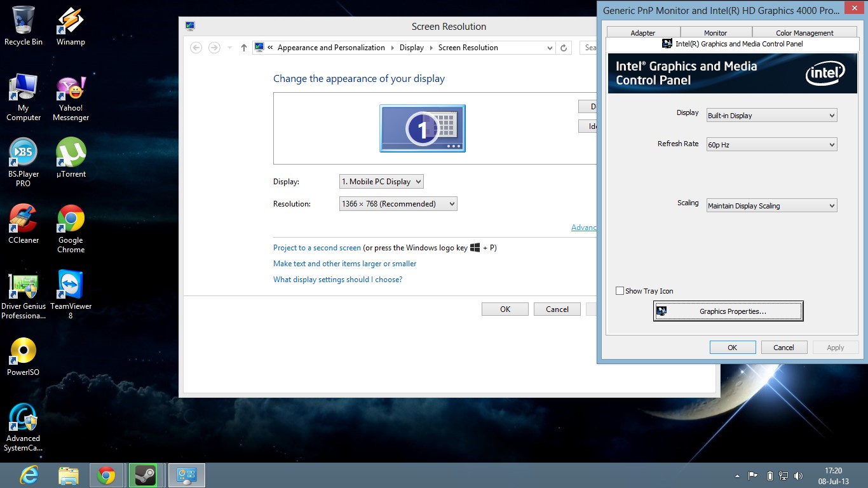Screen dimensions: 868x488
Task: Click the refresh icon in address bar
Action: click(564, 48)
